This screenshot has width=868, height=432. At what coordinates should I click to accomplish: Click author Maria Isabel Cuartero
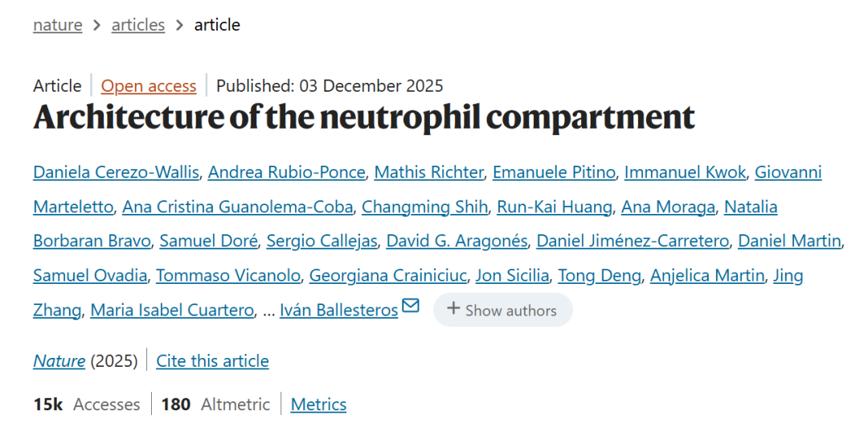[x=172, y=311]
